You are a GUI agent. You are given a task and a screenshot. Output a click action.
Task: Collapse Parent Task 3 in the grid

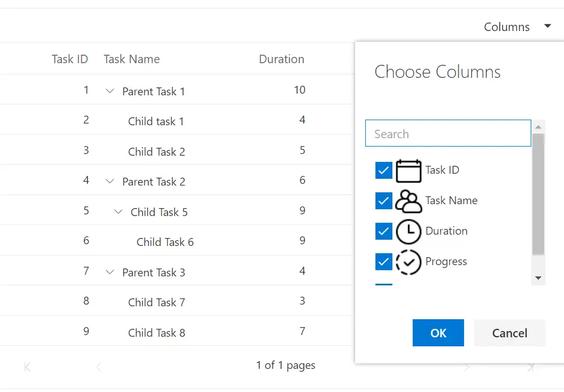pos(110,272)
